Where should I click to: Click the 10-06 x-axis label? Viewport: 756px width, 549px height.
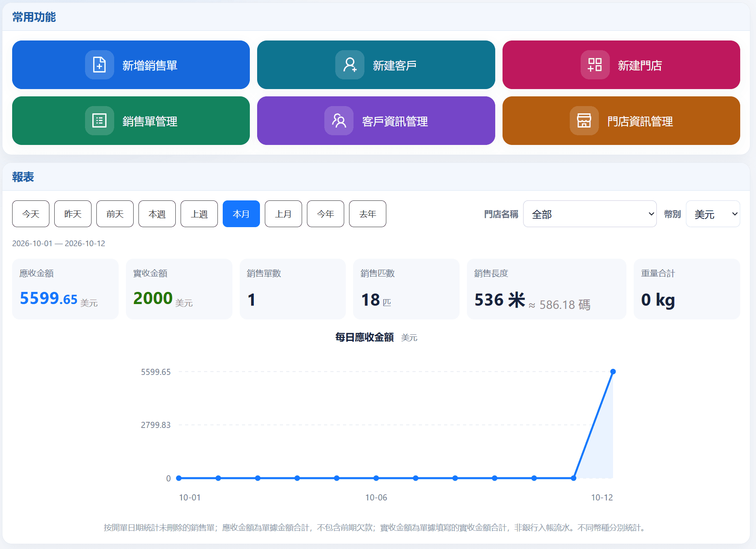point(376,498)
